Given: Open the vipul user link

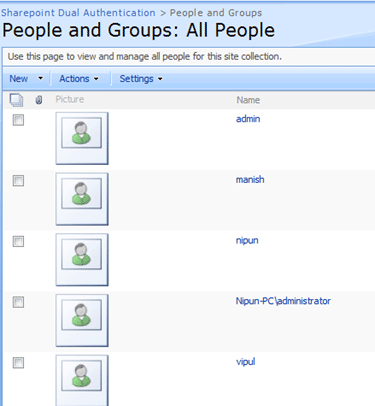Looking at the screenshot, I should [x=246, y=362].
